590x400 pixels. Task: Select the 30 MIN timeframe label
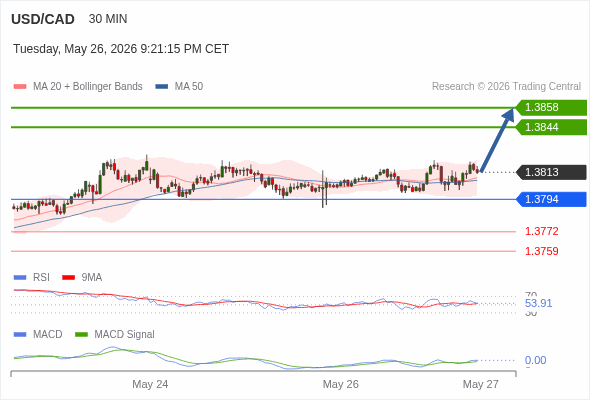click(x=108, y=19)
